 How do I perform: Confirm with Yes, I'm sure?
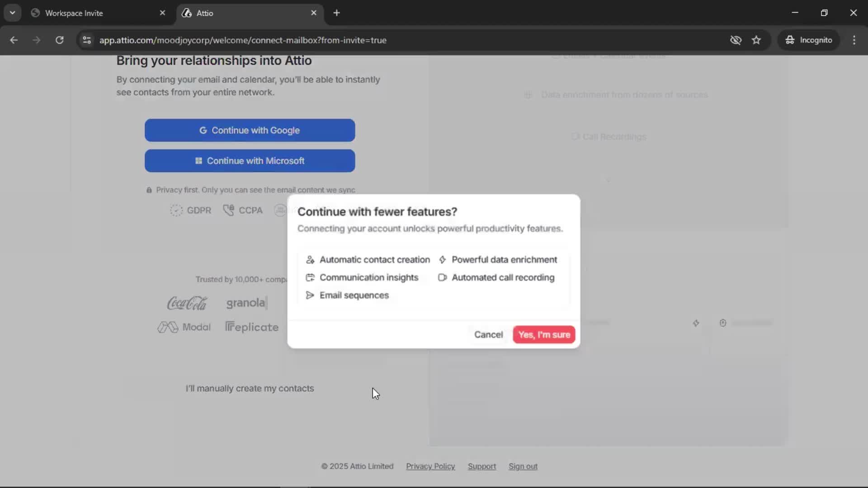click(543, 334)
